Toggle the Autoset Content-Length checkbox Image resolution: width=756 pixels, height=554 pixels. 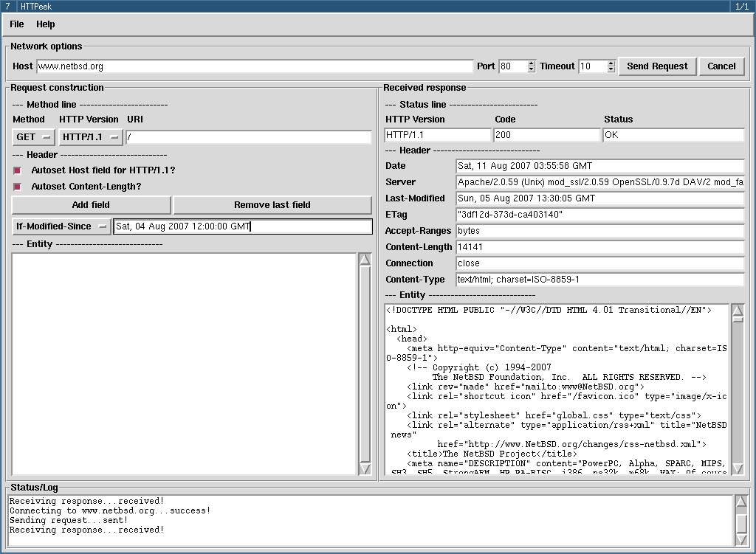click(18, 187)
